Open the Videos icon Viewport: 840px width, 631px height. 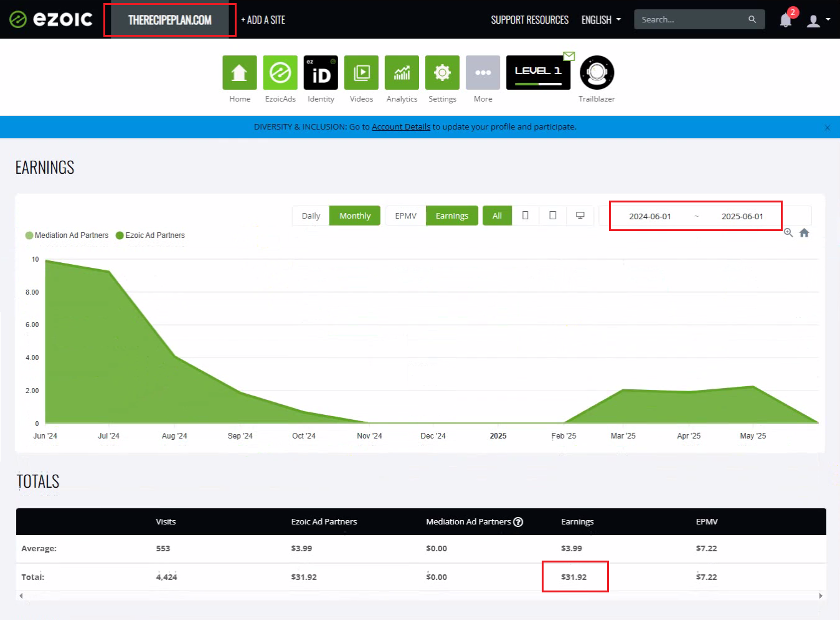361,73
